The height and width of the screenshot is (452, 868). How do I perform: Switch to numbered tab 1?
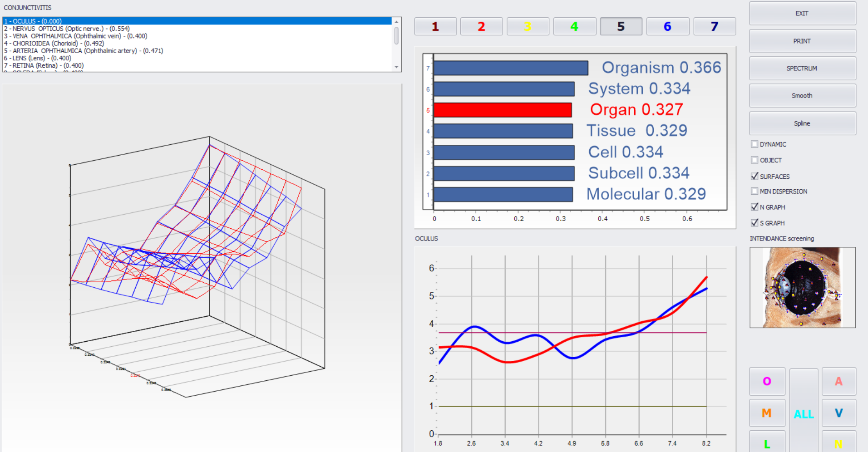coord(435,26)
